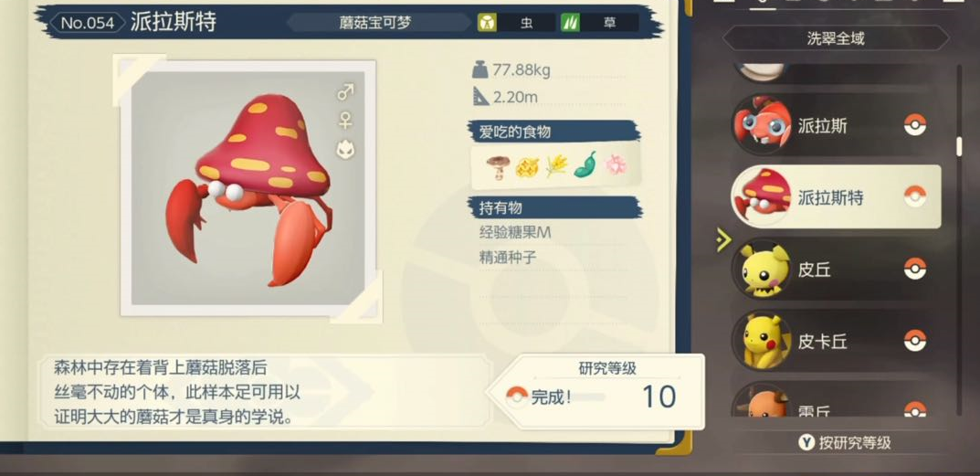The width and height of the screenshot is (980, 476).
Task: Select 皮卡丘 entry in the list
Action: click(837, 341)
